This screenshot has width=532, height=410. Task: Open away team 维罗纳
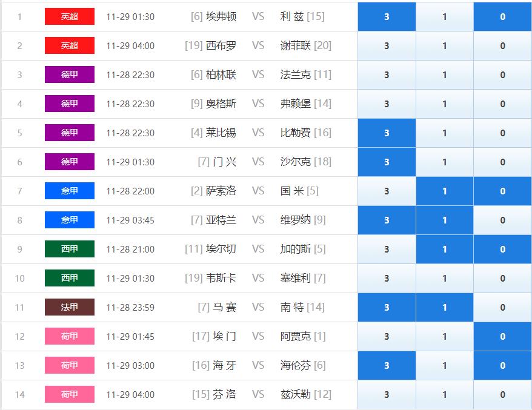(x=296, y=220)
